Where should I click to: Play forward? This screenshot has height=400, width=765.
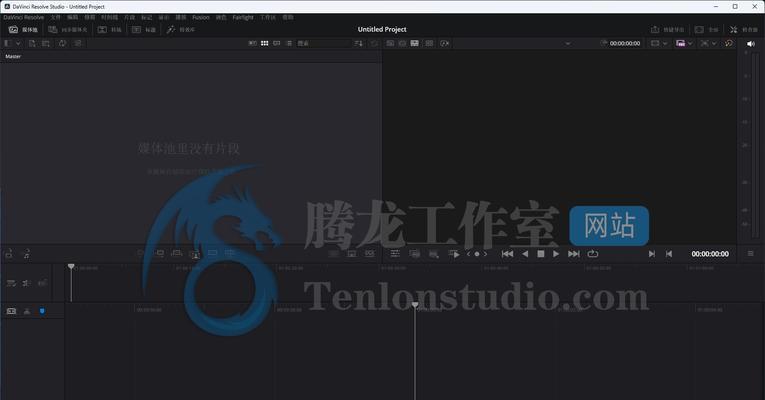point(556,254)
